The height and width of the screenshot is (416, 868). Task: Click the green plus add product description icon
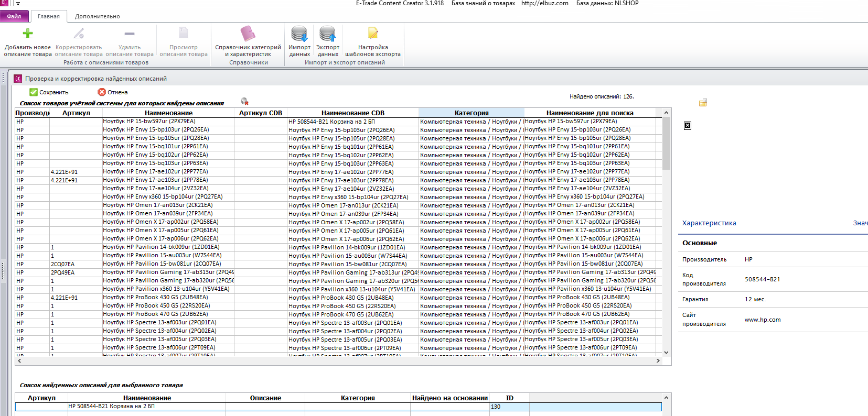[x=28, y=34]
